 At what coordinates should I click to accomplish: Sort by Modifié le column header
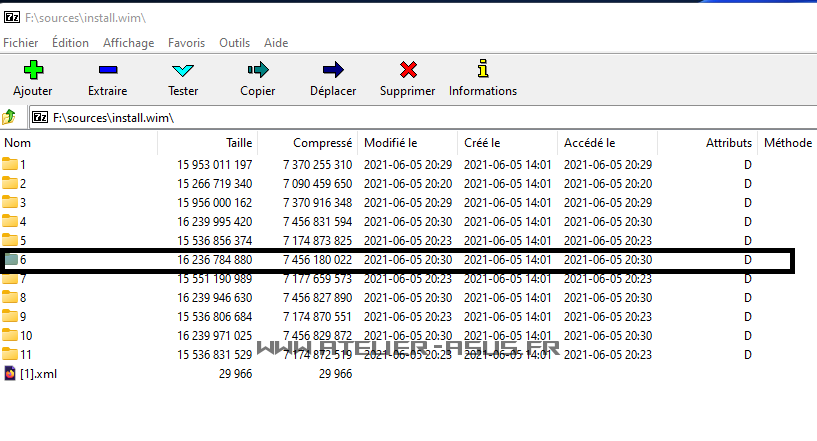pos(390,143)
